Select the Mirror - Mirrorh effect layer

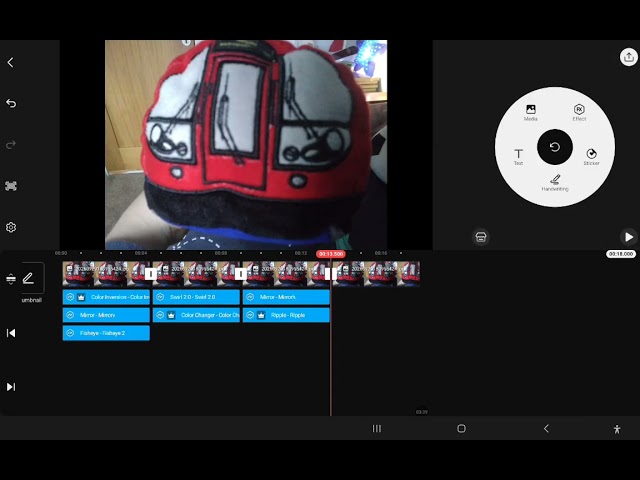[x=286, y=297]
